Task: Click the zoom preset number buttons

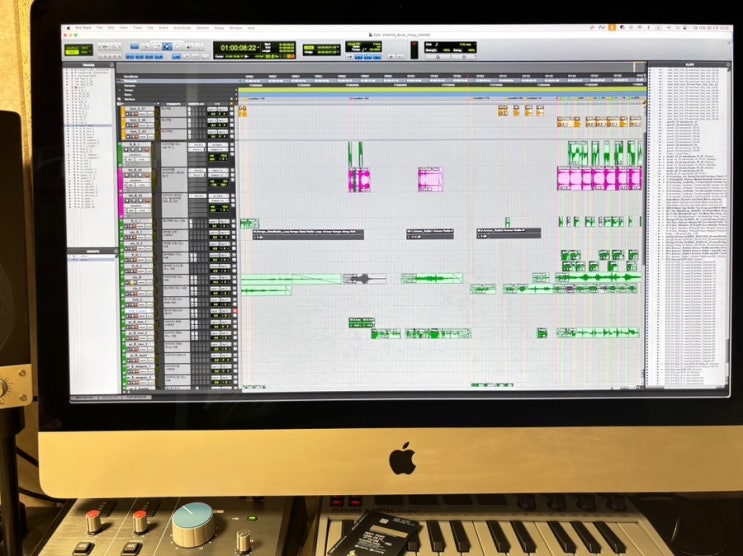Action: coord(109,56)
